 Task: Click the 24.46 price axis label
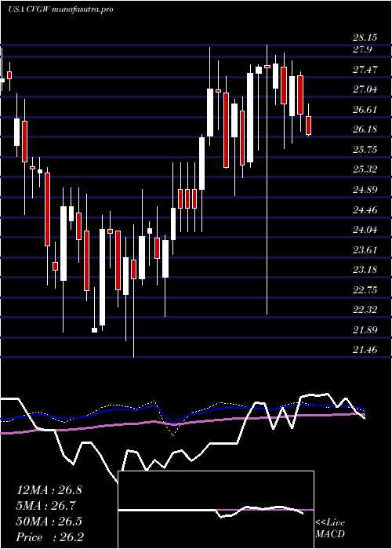tap(365, 209)
